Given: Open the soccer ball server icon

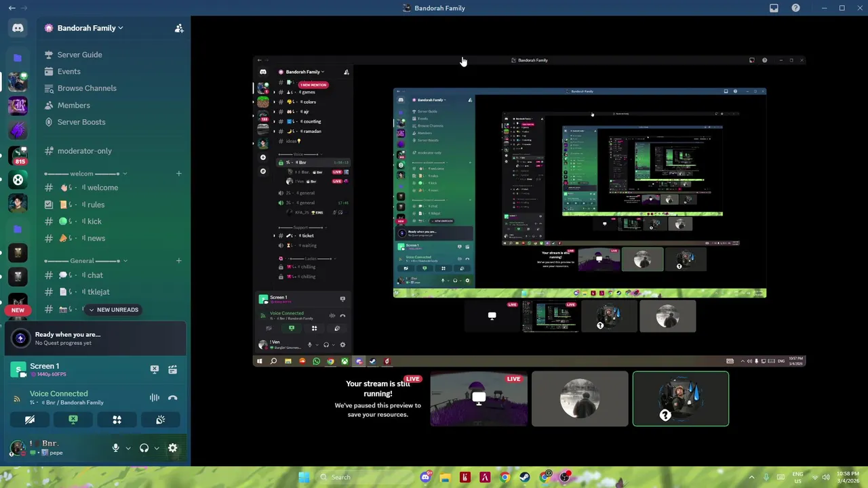Looking at the screenshot, I should 18,180.
